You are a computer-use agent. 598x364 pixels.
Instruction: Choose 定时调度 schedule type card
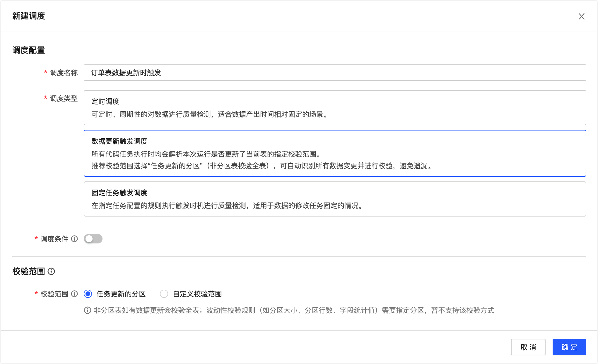click(335, 108)
